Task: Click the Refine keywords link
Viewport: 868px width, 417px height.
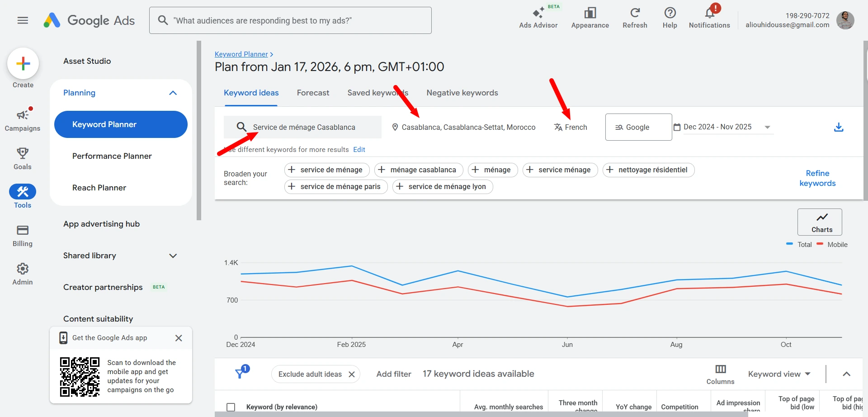Action: click(817, 178)
